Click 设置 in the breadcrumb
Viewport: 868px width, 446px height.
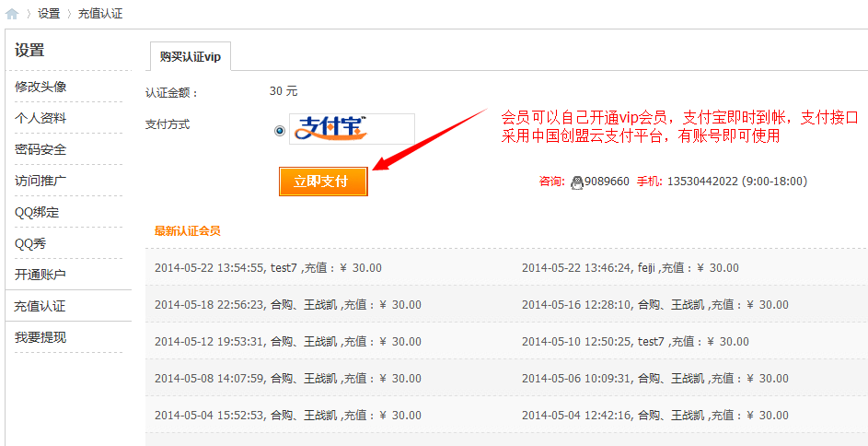click(49, 14)
